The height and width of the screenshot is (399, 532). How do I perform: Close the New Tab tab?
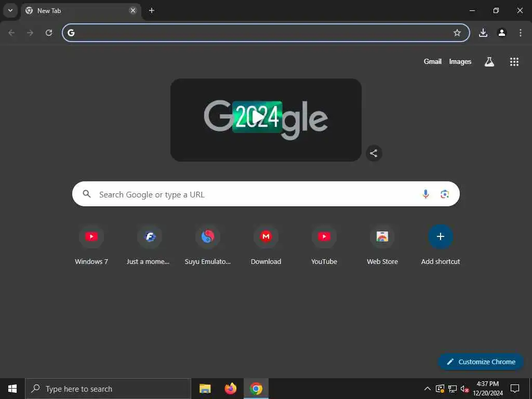tap(133, 10)
